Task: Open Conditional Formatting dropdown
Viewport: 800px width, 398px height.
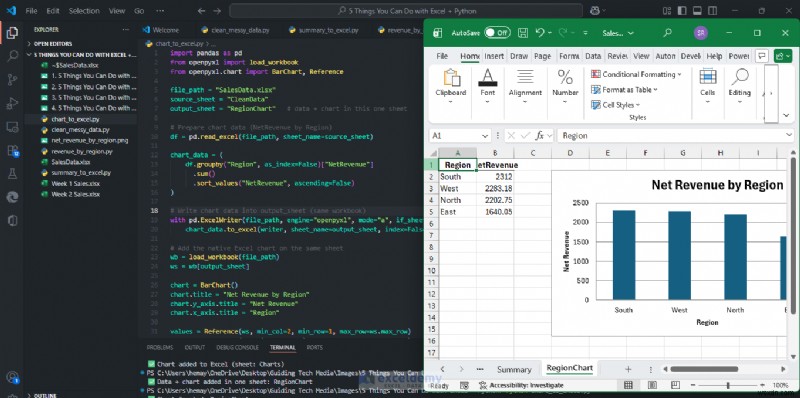Action: coord(636,74)
